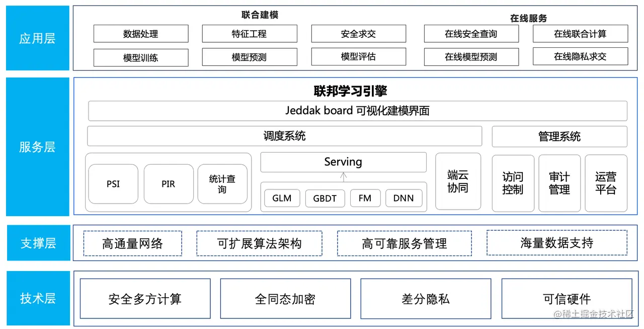Click the 安全多方计算 technology block
644x329 pixels.
(x=144, y=298)
